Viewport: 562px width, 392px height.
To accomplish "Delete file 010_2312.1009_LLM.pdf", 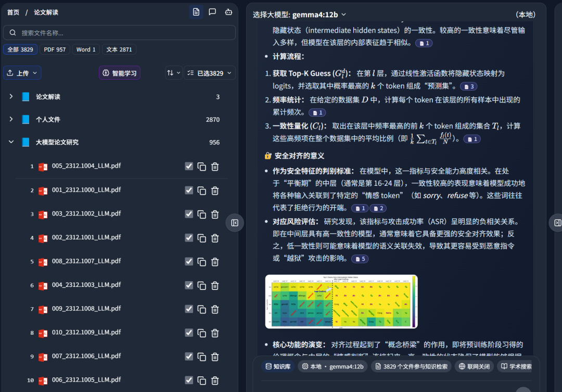I will coord(215,333).
